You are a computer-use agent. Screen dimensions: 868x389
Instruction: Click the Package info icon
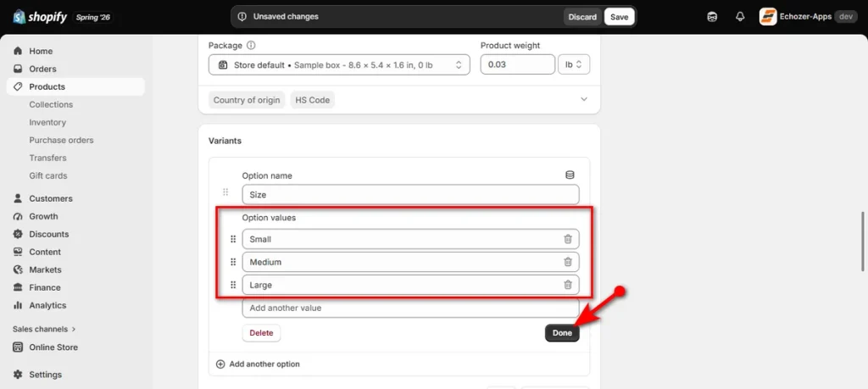pos(251,46)
